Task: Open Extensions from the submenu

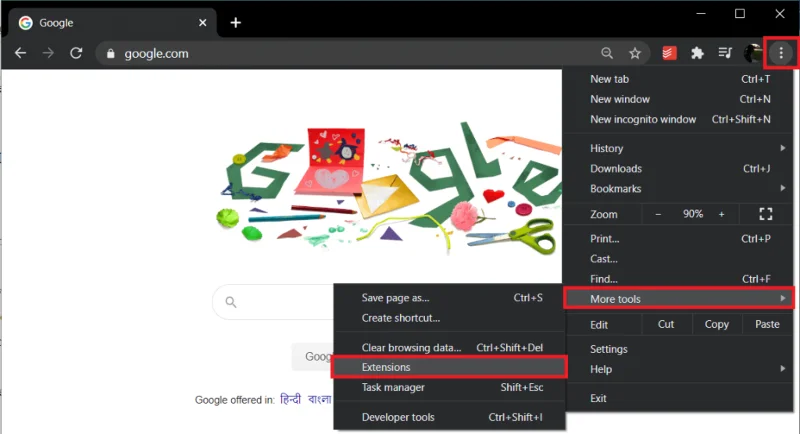Action: click(x=449, y=367)
